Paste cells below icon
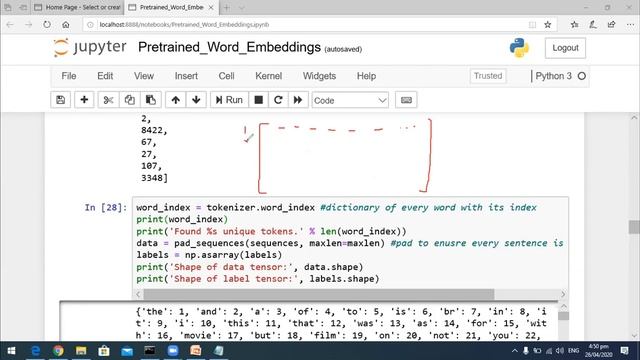This screenshot has height=360, width=640. click(x=151, y=100)
